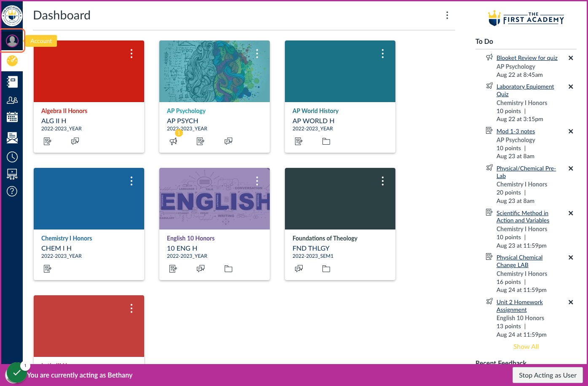This screenshot has height=386, width=588.
Task: Open Scientific Method in Action and Variables
Action: (523, 217)
